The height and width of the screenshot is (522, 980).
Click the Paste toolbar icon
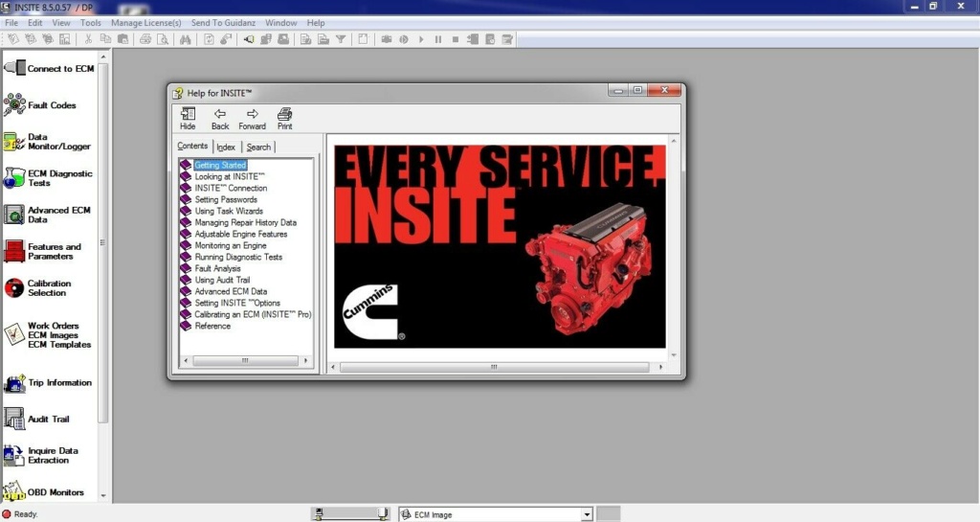123,39
